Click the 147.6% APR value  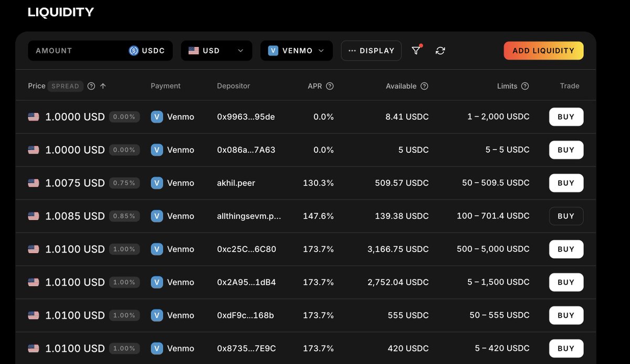pyautogui.click(x=318, y=216)
